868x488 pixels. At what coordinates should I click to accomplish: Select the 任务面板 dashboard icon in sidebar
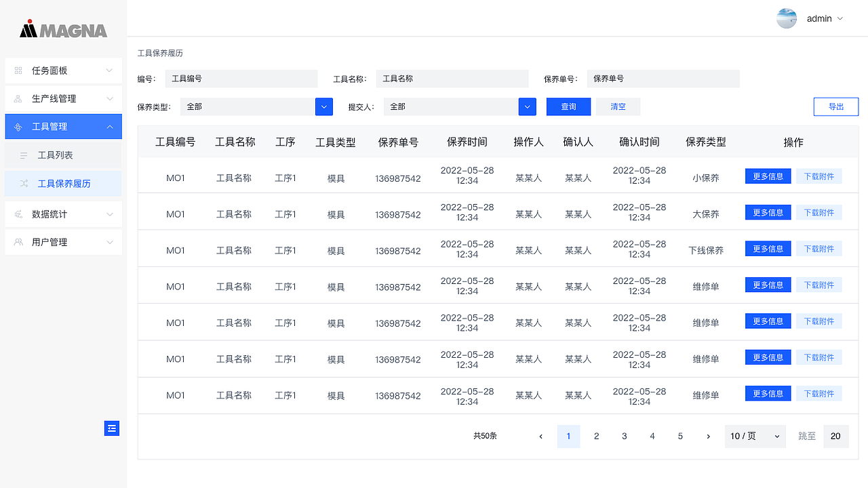[x=19, y=70]
